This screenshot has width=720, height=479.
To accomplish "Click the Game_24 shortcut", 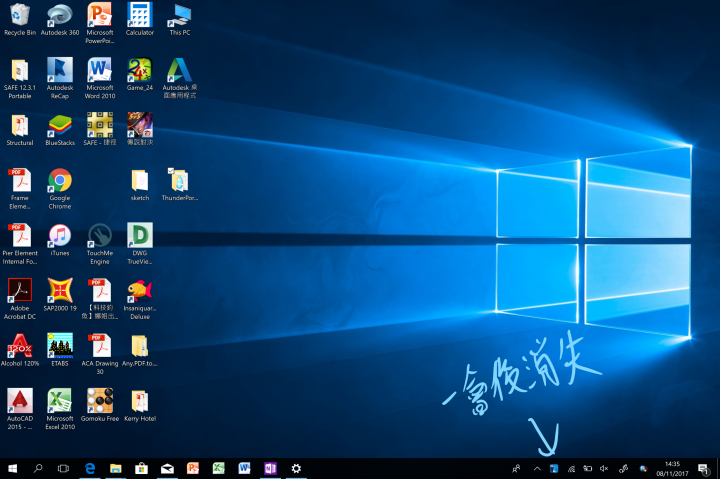I will 140,74.
